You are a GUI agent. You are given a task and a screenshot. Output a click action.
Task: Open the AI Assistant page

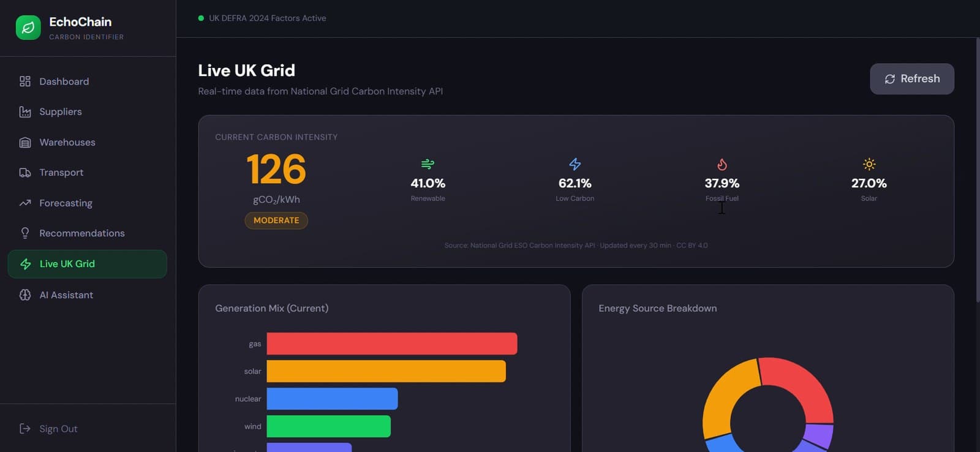pos(88,295)
